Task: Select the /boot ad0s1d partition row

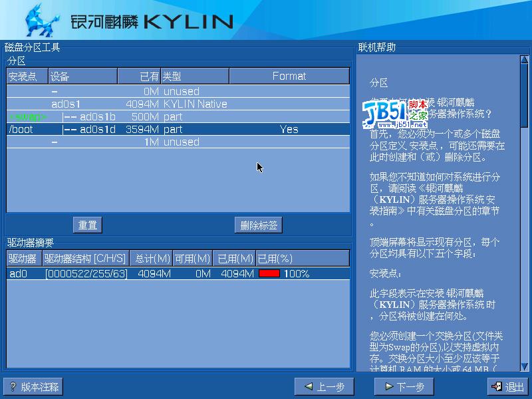Action: coord(178,129)
